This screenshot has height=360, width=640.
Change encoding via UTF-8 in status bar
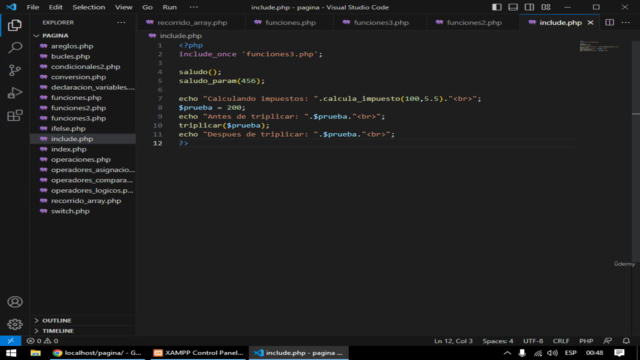tap(533, 341)
